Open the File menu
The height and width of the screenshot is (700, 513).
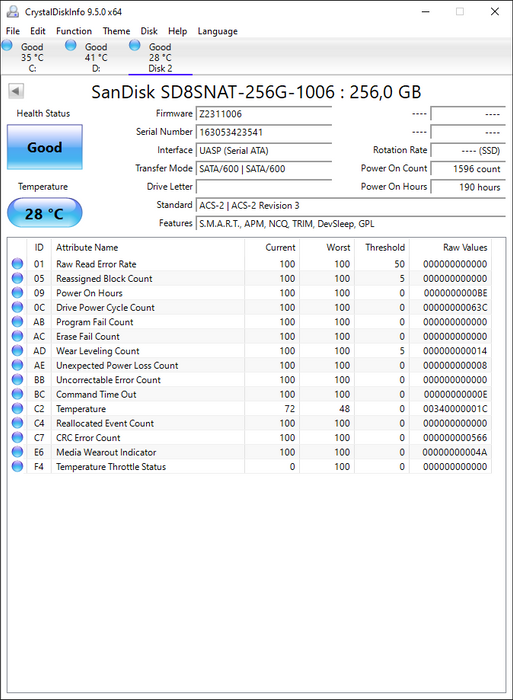click(x=13, y=31)
